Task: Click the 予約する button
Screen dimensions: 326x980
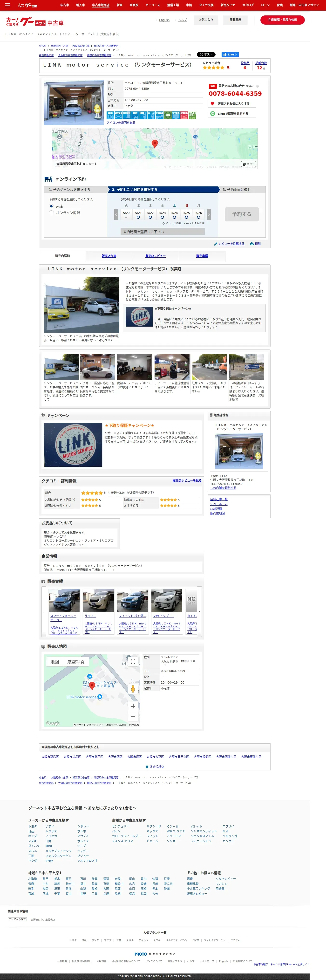Action: tap(242, 214)
